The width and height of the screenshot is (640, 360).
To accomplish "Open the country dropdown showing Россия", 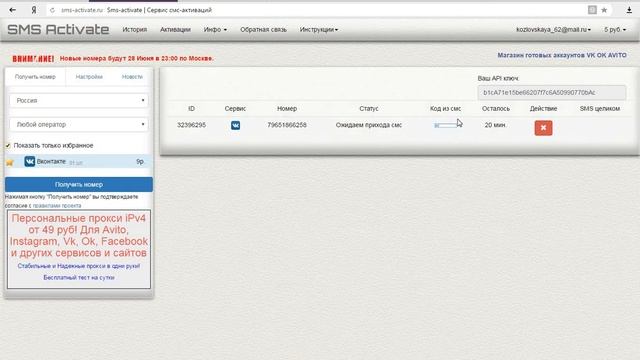I will pyautogui.click(x=79, y=100).
